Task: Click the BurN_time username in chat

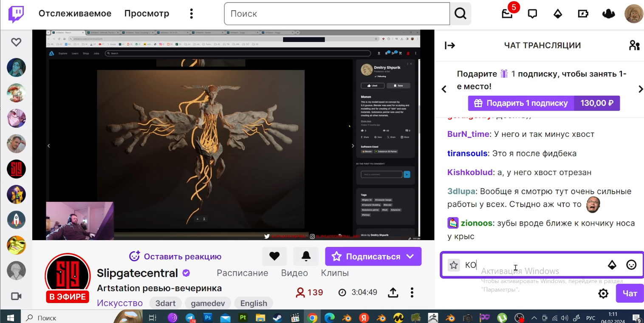Action: tap(468, 134)
